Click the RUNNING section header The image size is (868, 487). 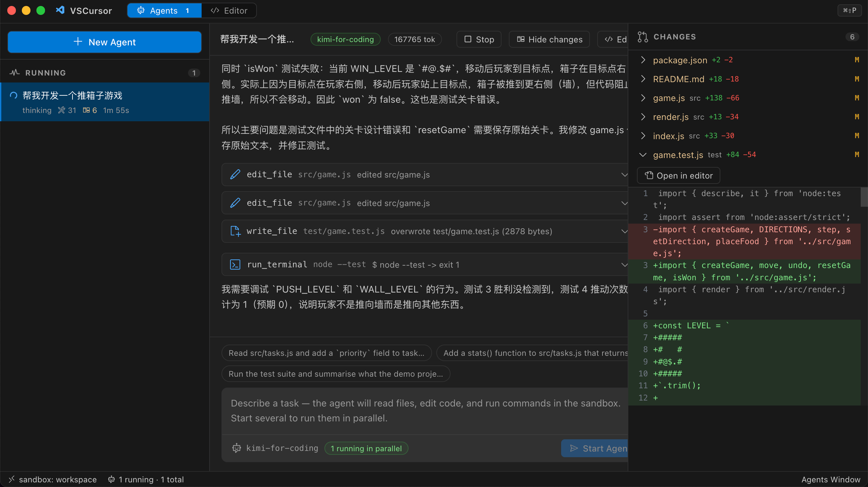pyautogui.click(x=105, y=73)
